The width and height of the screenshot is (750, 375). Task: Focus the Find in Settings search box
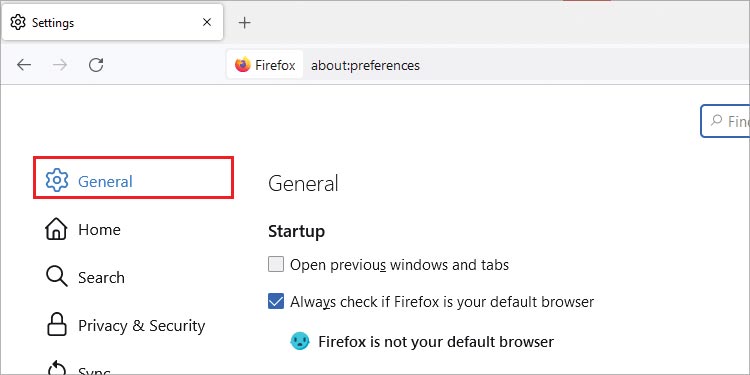pyautogui.click(x=725, y=121)
